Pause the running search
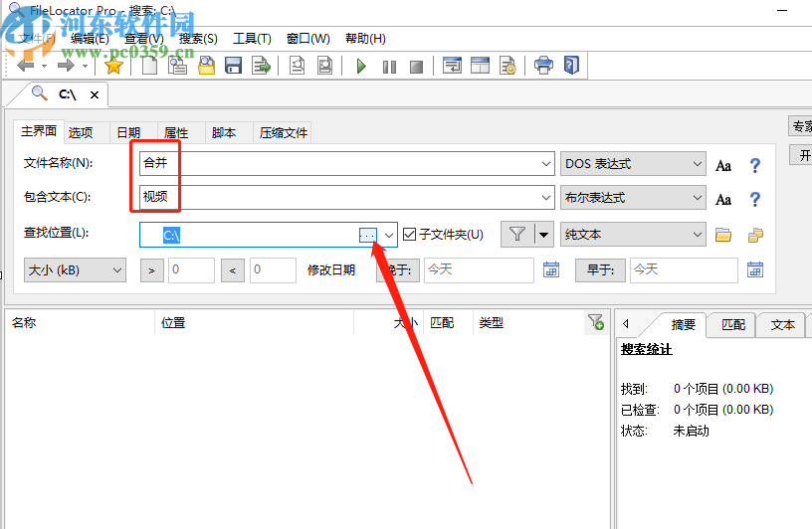Viewport: 812px width, 529px height. [389, 67]
